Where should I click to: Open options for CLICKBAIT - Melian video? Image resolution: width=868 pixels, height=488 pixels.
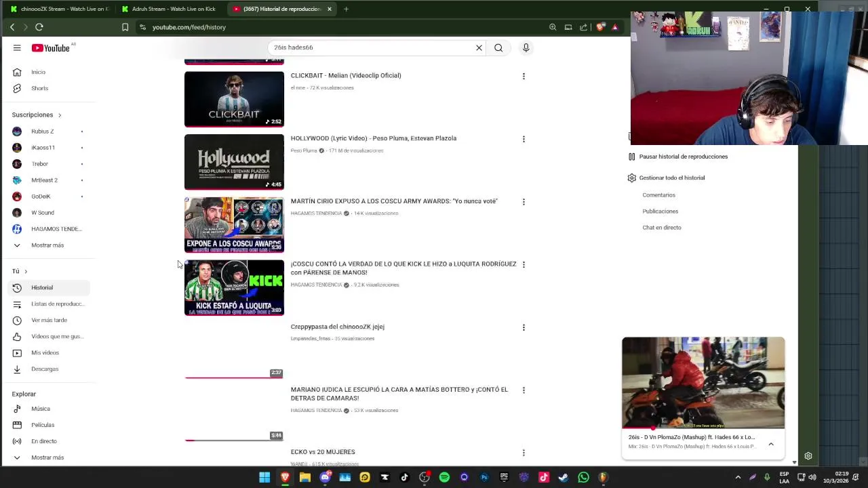(524, 76)
